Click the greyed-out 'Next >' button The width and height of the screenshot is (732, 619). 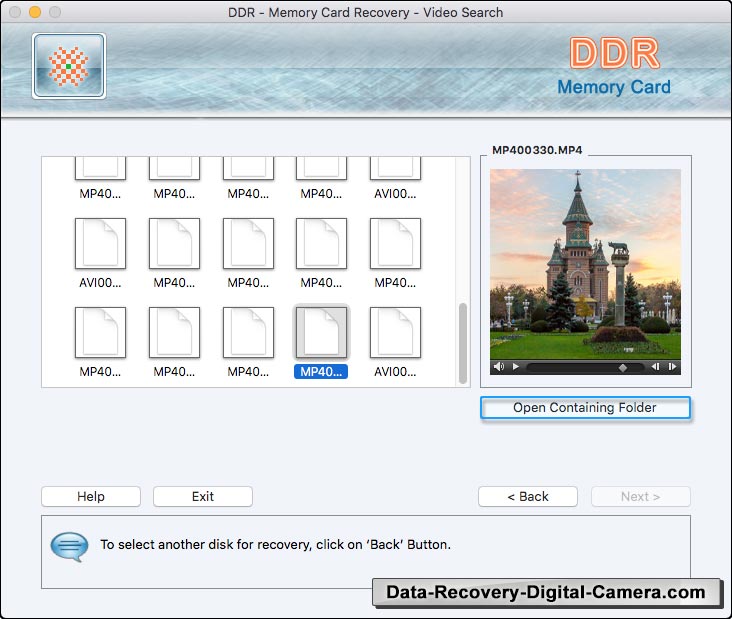point(640,496)
